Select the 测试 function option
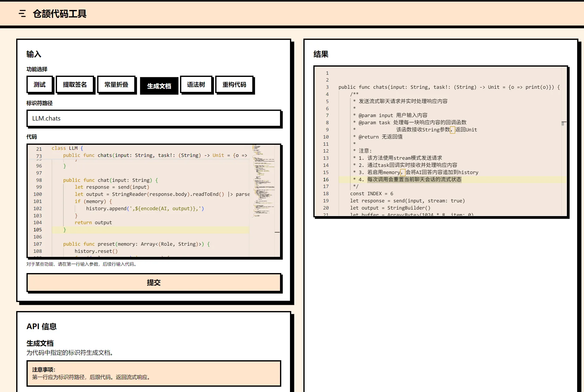The width and height of the screenshot is (584, 392). coord(40,85)
